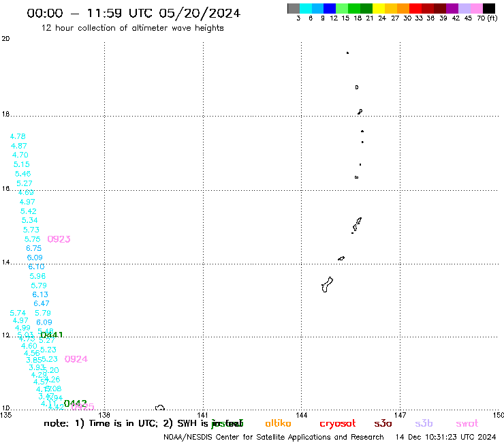Click the longitude axis label 138
The width and height of the screenshot is (504, 443).
pyautogui.click(x=104, y=415)
